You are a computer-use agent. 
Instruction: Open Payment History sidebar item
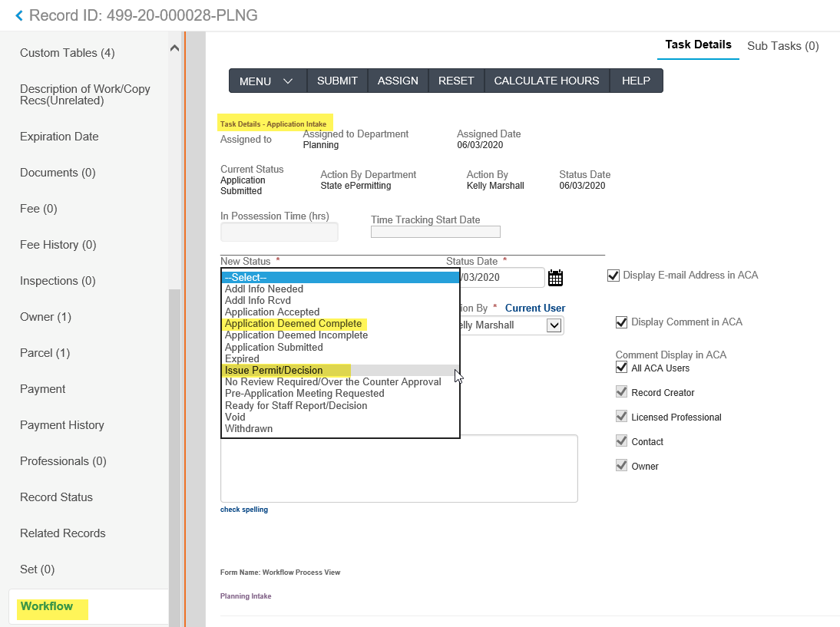point(62,425)
